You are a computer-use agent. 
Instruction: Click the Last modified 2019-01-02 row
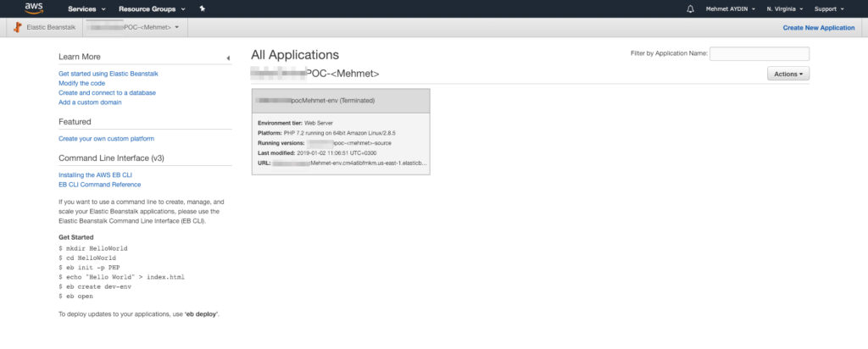coord(317,152)
